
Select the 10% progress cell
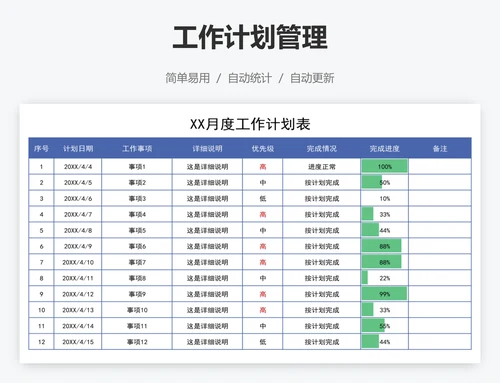tap(385, 198)
